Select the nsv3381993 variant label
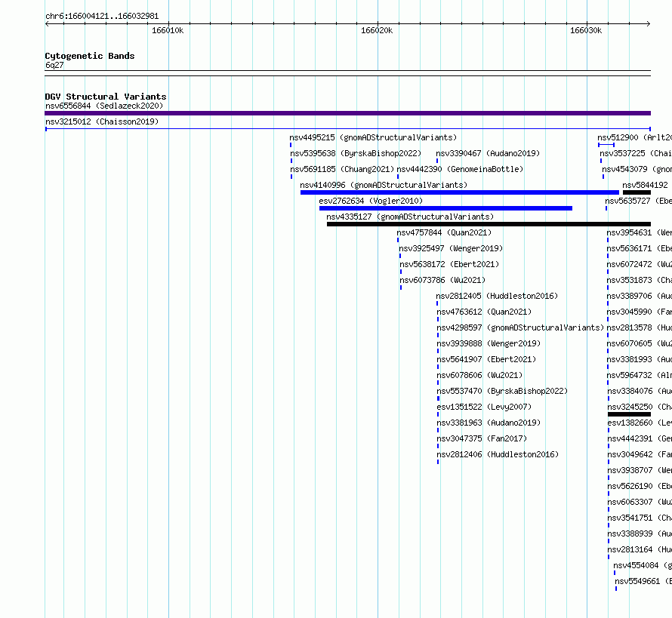The width and height of the screenshot is (672, 618). click(639, 359)
